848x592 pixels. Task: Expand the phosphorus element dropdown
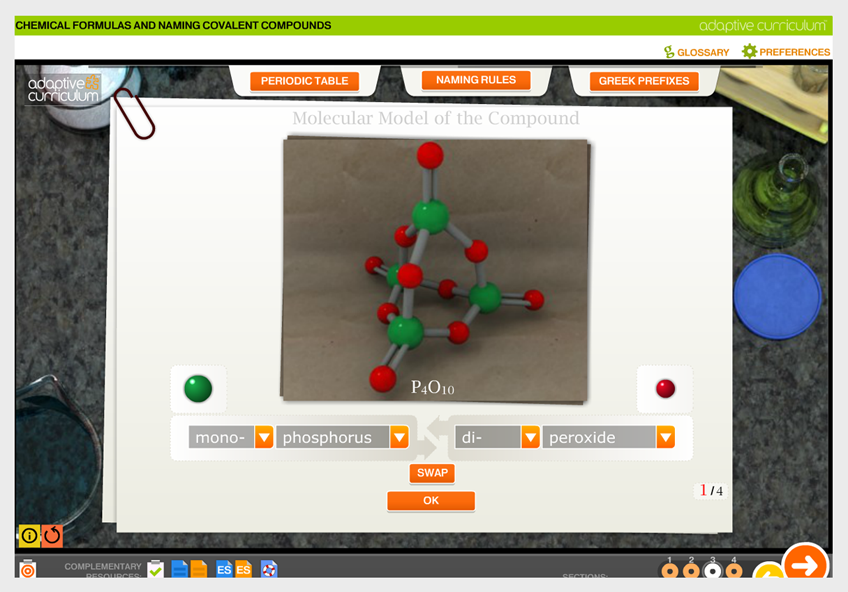[x=399, y=437]
